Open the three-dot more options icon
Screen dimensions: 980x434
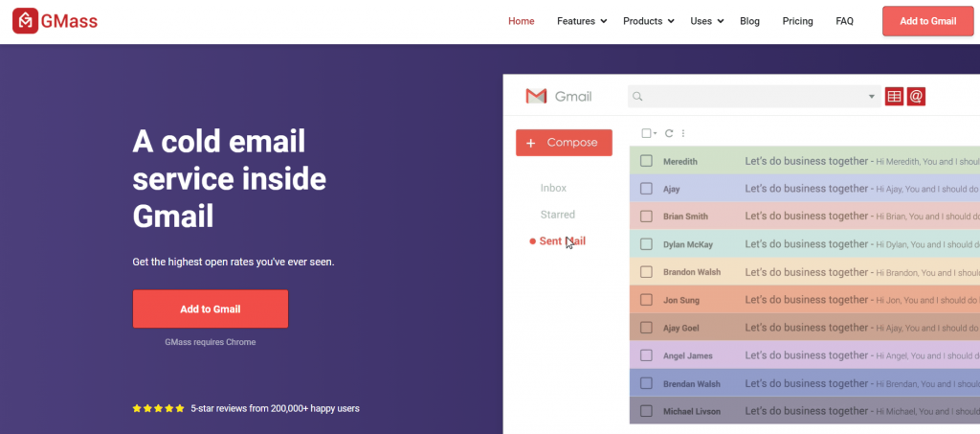point(683,133)
